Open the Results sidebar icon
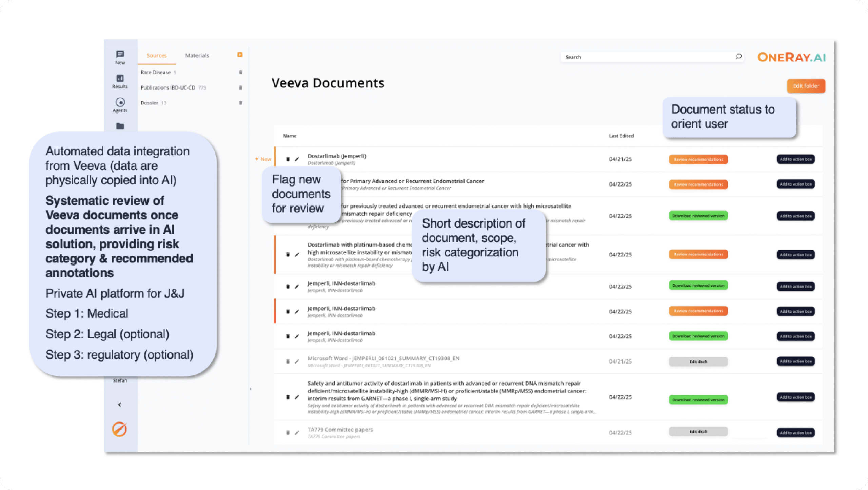The width and height of the screenshot is (868, 490). (x=120, y=78)
